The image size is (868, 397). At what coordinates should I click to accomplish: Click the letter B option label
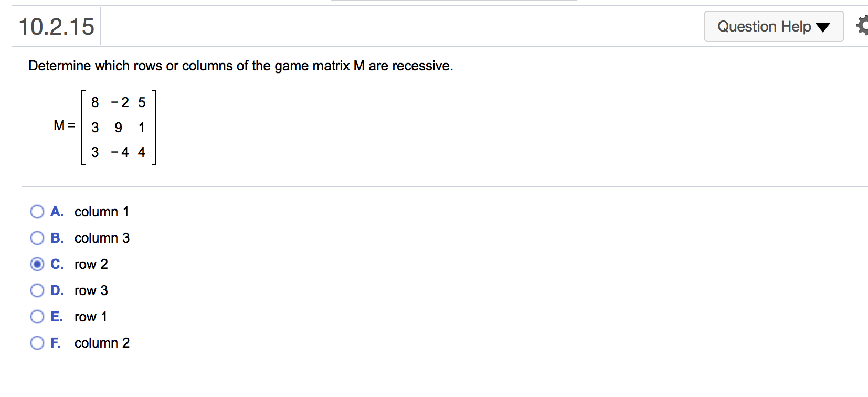(x=57, y=238)
